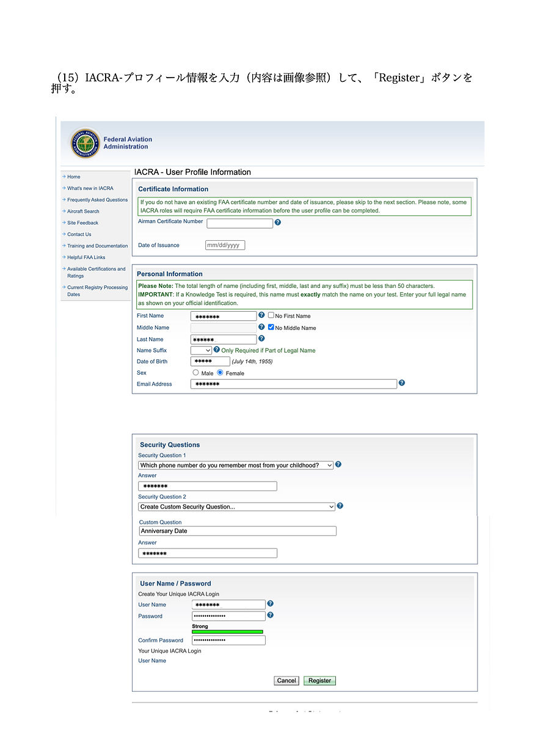Click the 'Personal Information' section heading
The width and height of the screenshot is (535, 756).
point(170,274)
